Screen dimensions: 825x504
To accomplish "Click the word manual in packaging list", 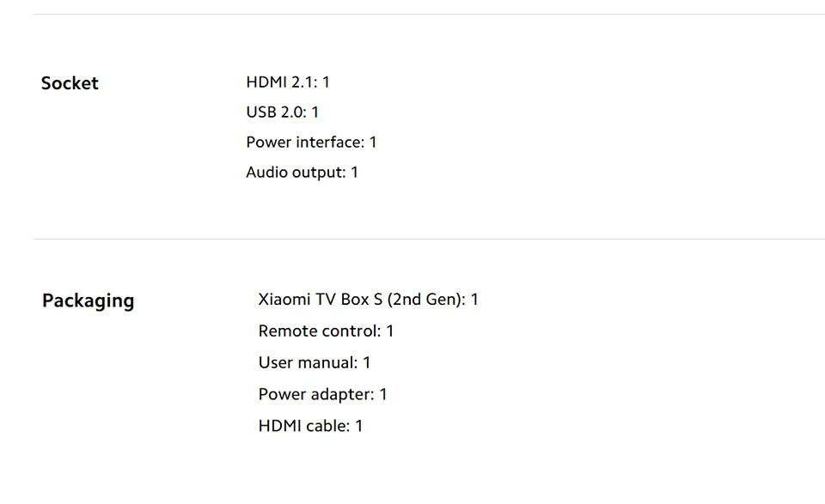I will coord(328,363).
